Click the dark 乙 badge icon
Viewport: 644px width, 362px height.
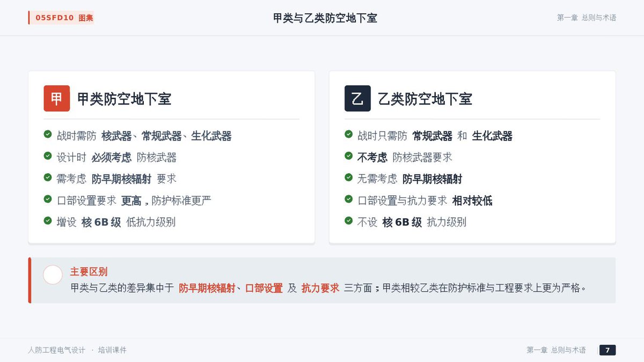coord(357,99)
